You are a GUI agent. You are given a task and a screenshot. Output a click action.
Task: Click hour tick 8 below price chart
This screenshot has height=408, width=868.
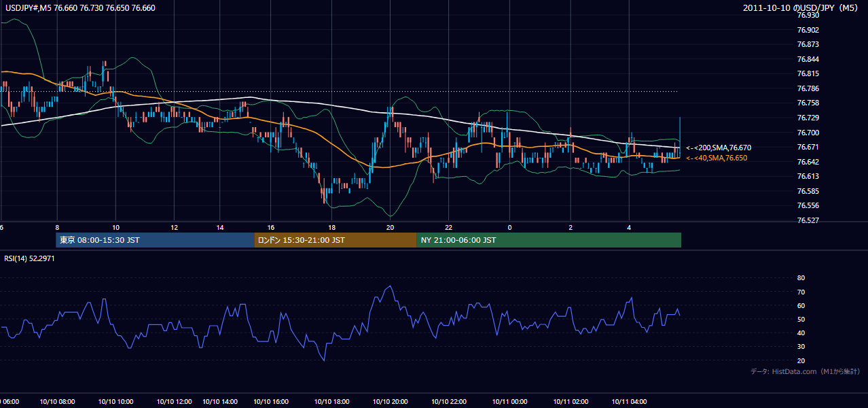[x=57, y=227]
